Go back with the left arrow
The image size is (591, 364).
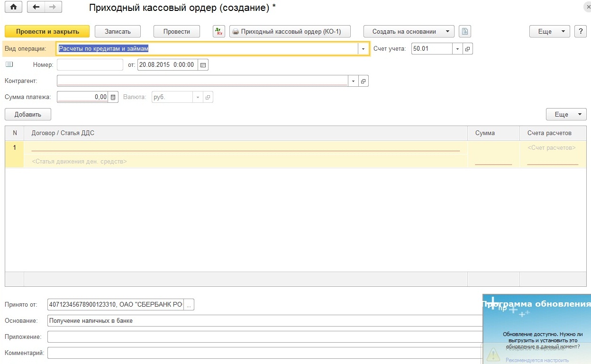[36, 7]
